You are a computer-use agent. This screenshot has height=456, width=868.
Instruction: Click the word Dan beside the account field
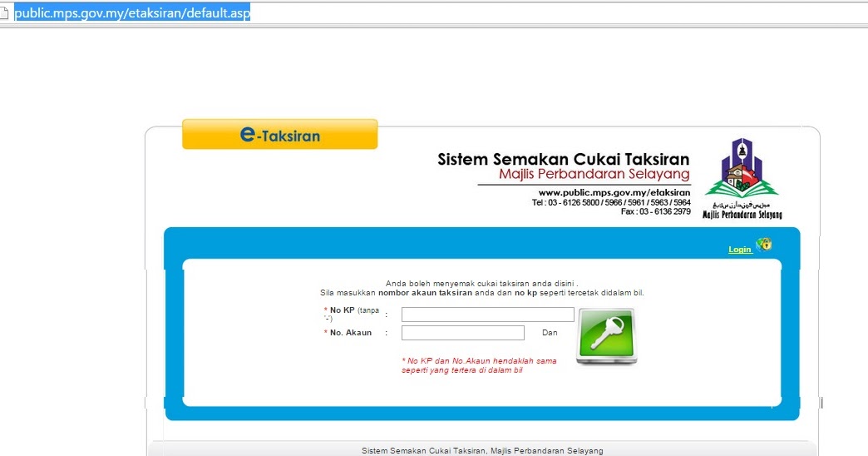[550, 333]
